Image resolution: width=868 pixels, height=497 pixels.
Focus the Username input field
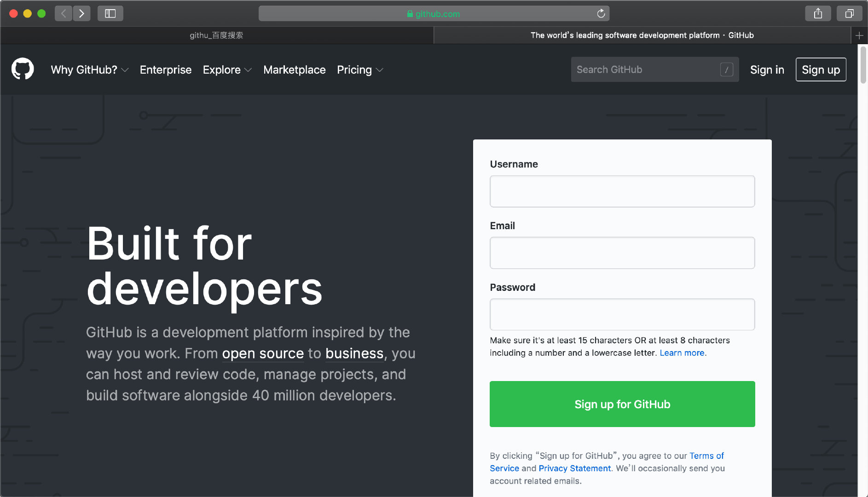[622, 191]
